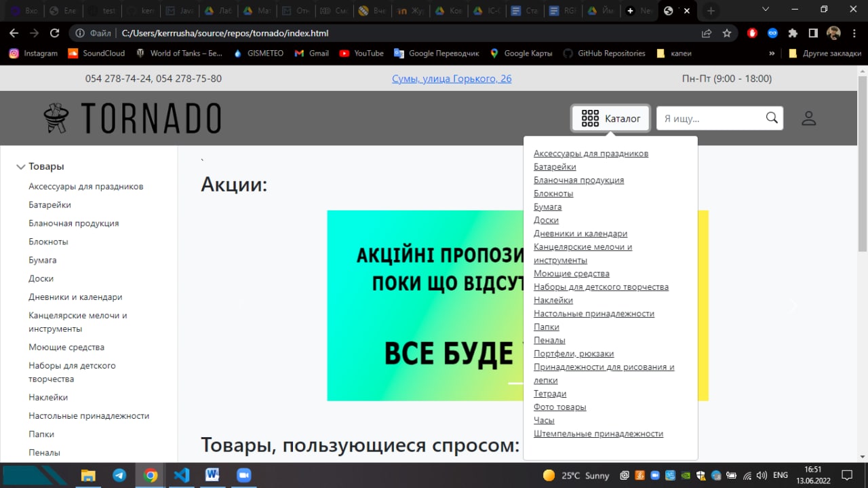Viewport: 868px width, 488px height.
Task: Click the share page icon in the address bar
Action: pos(707,33)
